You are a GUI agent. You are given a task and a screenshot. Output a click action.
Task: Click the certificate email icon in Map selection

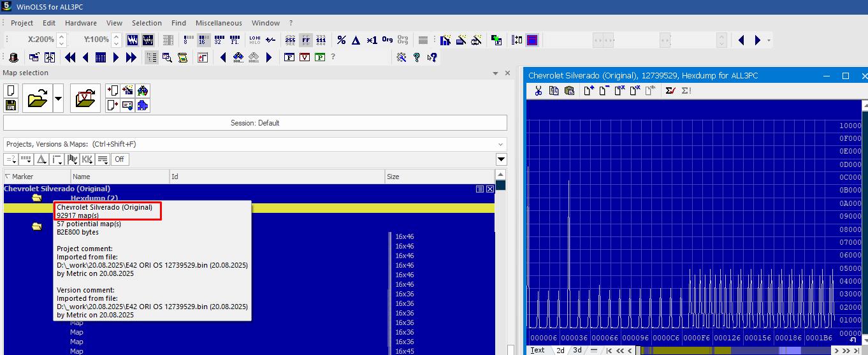pos(127,105)
